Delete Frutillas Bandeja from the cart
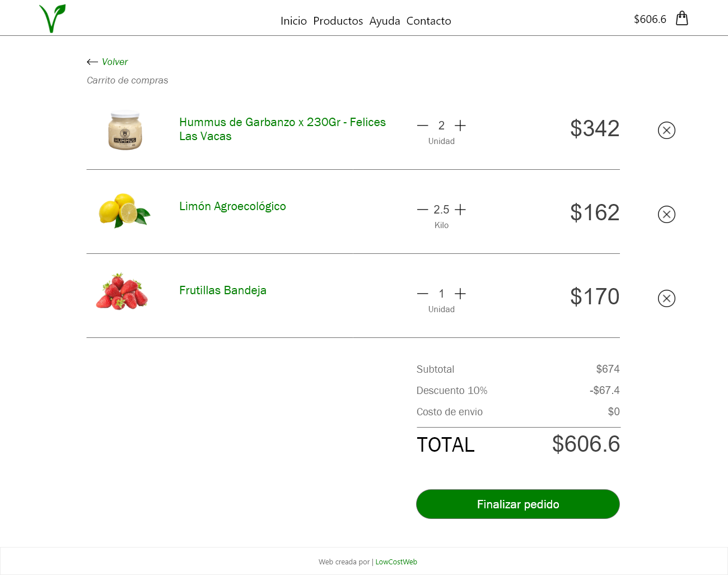728x575 pixels. pyautogui.click(x=666, y=299)
